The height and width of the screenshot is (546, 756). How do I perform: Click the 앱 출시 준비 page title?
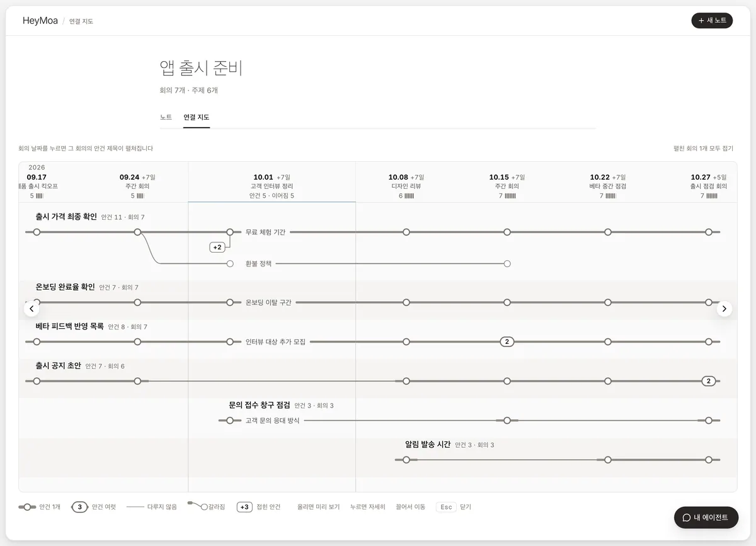click(201, 68)
